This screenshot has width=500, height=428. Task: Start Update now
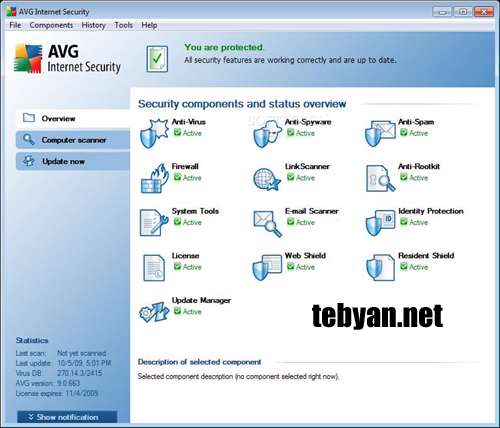point(73,161)
